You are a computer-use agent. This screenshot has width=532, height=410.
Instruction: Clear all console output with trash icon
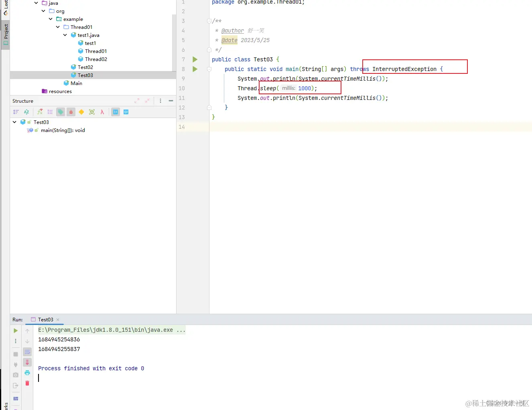(27, 383)
